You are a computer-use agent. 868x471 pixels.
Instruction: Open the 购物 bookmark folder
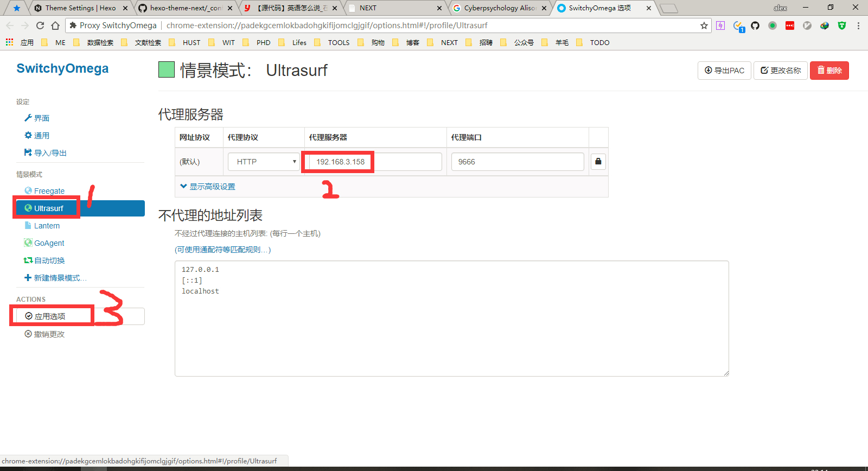[371, 42]
